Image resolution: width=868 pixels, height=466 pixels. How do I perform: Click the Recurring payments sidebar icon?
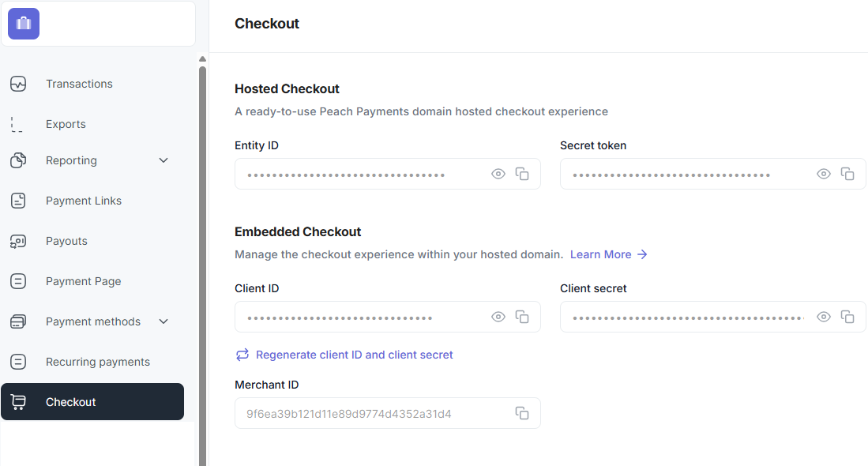click(x=18, y=362)
